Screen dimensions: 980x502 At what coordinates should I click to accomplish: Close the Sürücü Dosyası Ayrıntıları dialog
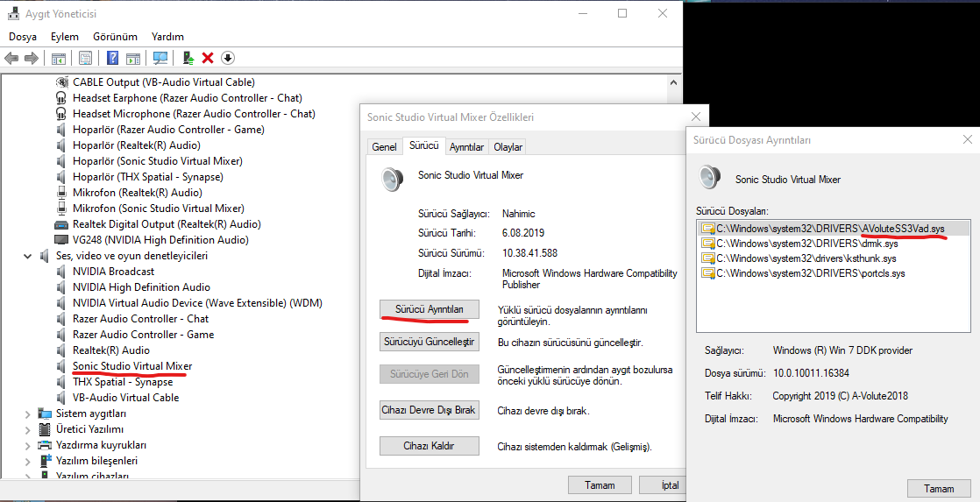coord(967,140)
